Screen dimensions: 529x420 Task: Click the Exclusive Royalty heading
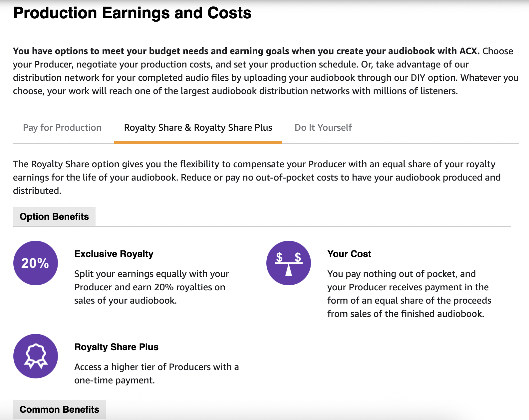click(x=114, y=254)
